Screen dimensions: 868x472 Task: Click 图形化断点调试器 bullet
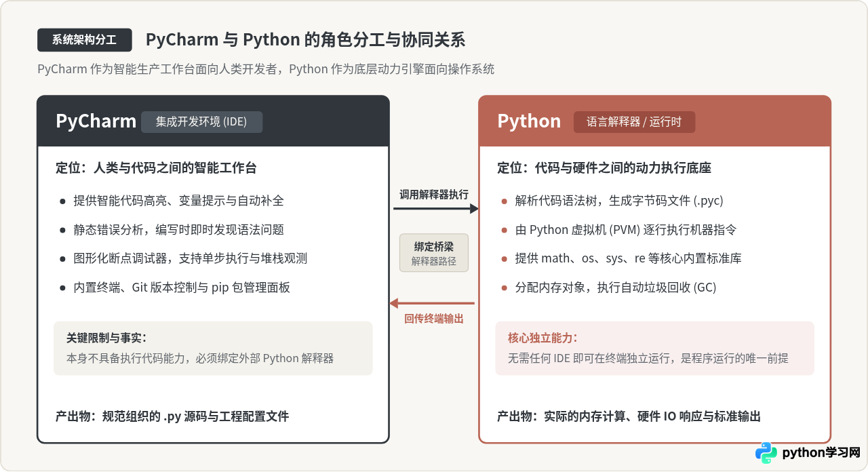pyautogui.click(x=191, y=258)
